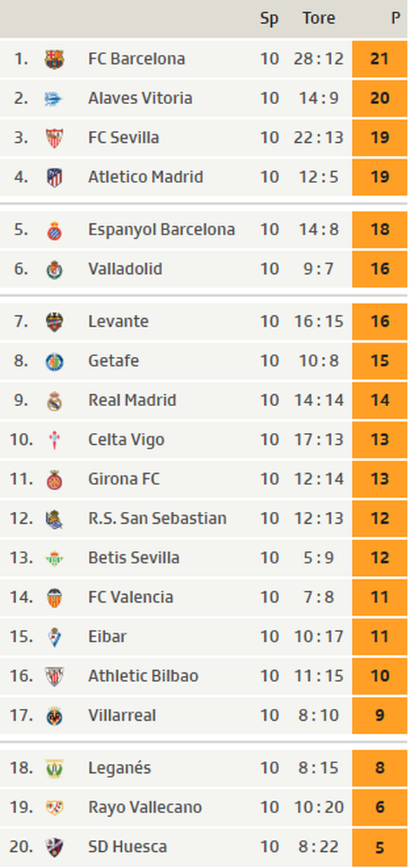Open the FC Sevilla team link
Viewport: 410px width, 868px height.
click(x=123, y=137)
